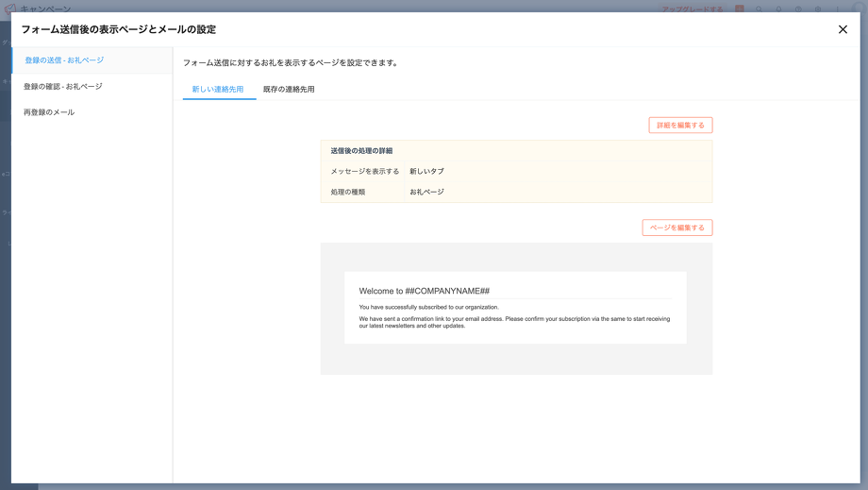
Task: Open settings gear icon in top bar
Action: point(818,9)
